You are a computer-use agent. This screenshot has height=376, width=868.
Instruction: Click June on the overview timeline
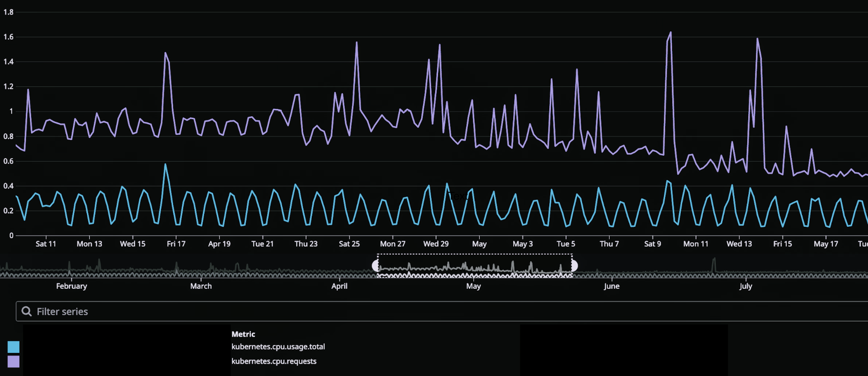point(611,286)
